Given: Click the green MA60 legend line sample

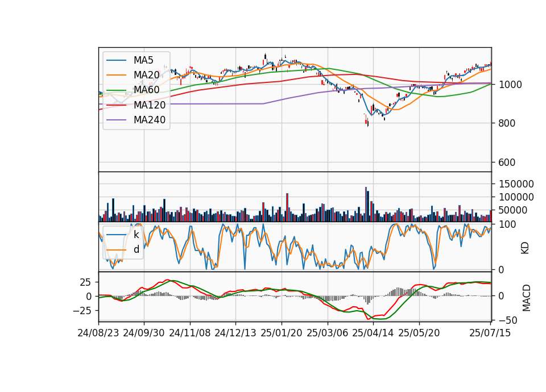Looking at the screenshot, I should [116, 90].
